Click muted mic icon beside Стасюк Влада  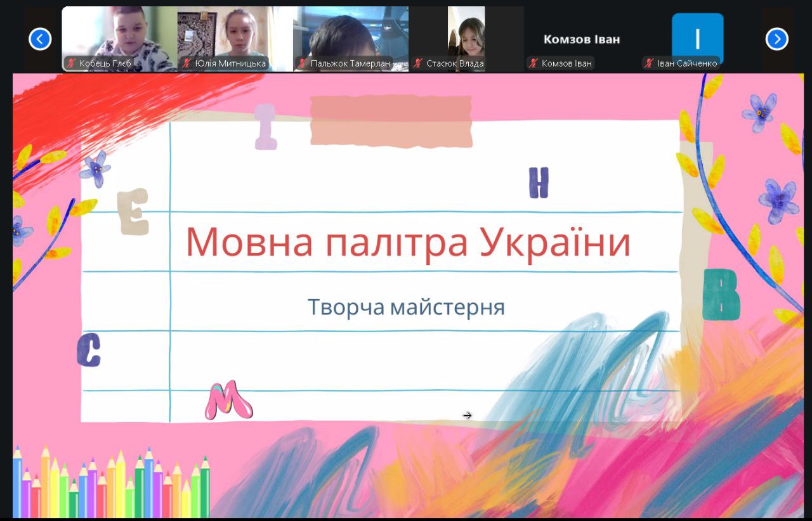click(418, 63)
